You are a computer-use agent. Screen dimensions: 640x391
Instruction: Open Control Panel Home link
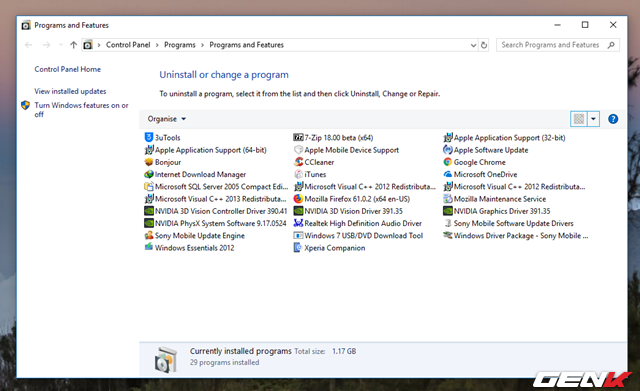coord(67,69)
